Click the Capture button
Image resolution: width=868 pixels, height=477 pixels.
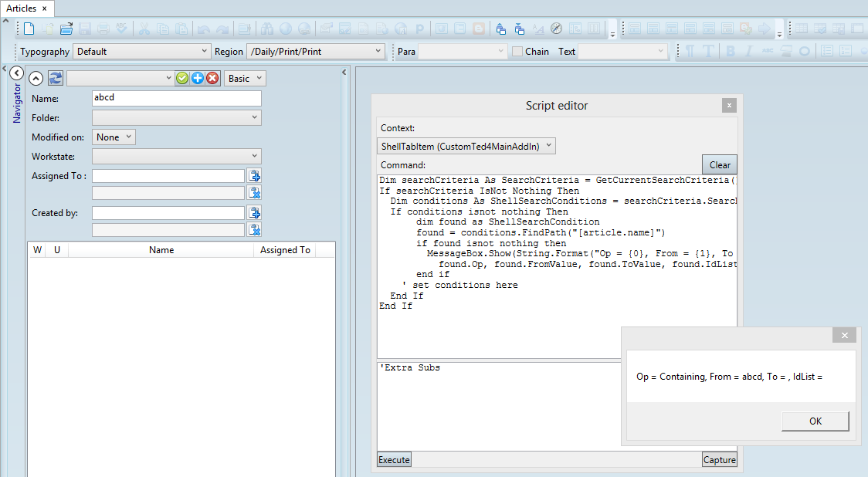click(x=720, y=460)
